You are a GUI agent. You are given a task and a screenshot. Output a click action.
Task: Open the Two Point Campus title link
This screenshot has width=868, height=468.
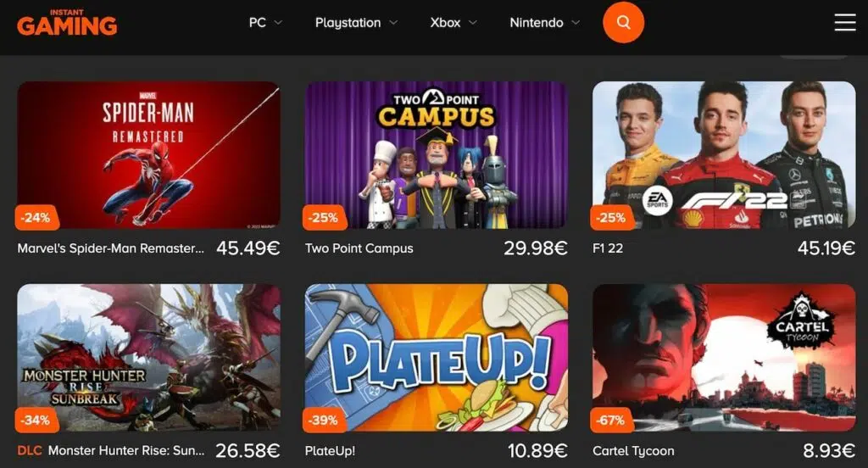(x=359, y=248)
